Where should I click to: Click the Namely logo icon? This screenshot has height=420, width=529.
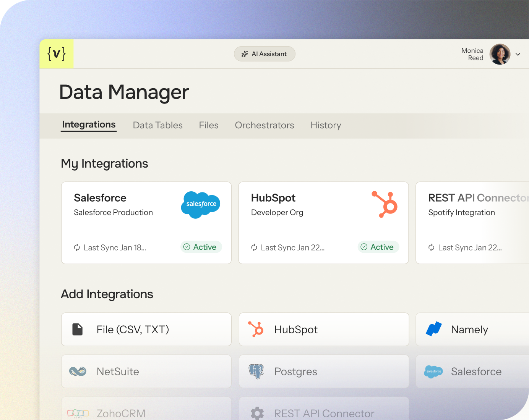click(x=434, y=329)
